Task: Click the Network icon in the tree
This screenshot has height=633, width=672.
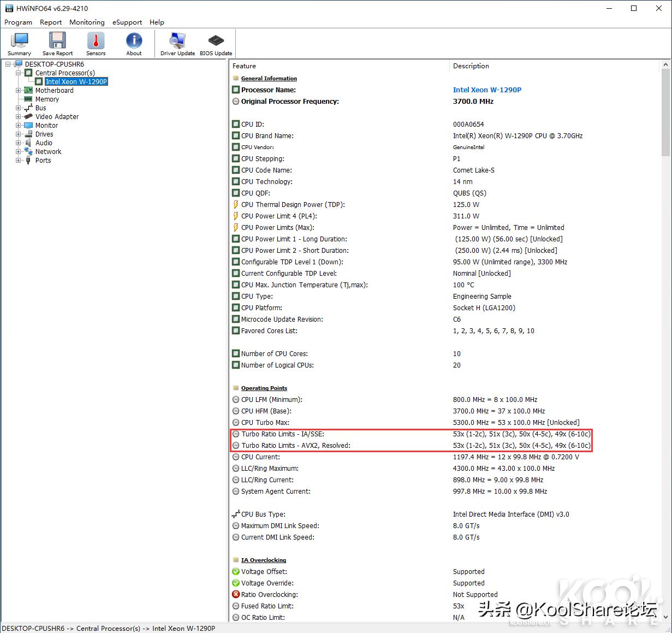Action: (28, 152)
